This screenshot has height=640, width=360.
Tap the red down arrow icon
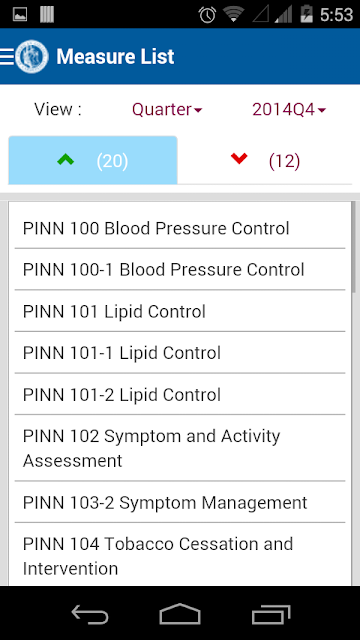point(239,158)
